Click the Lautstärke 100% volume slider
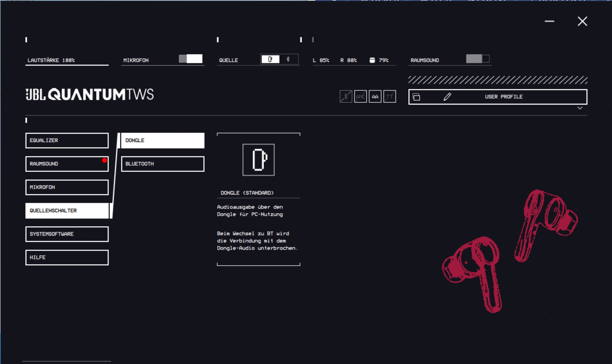 (67, 65)
